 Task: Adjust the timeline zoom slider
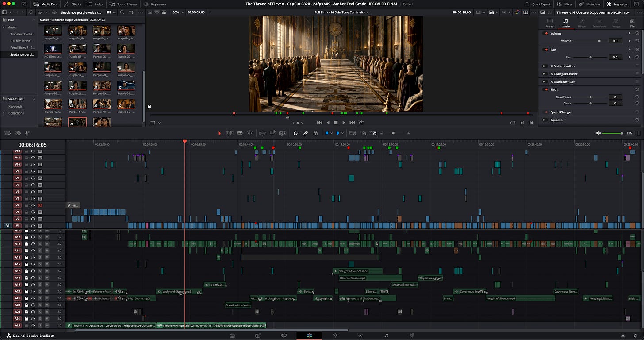tap(393, 133)
